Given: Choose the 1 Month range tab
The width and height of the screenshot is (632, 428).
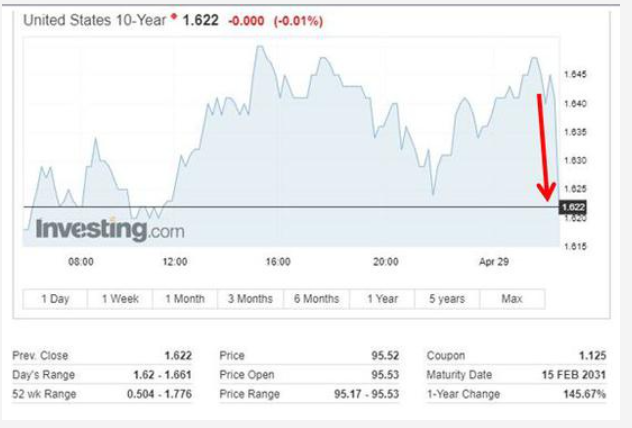Looking at the screenshot, I should (x=185, y=299).
